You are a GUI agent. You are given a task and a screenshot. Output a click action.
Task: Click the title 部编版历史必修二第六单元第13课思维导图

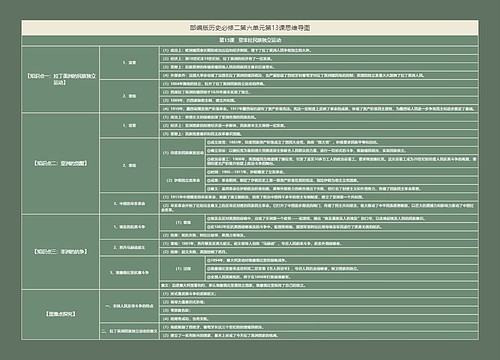[250, 28]
